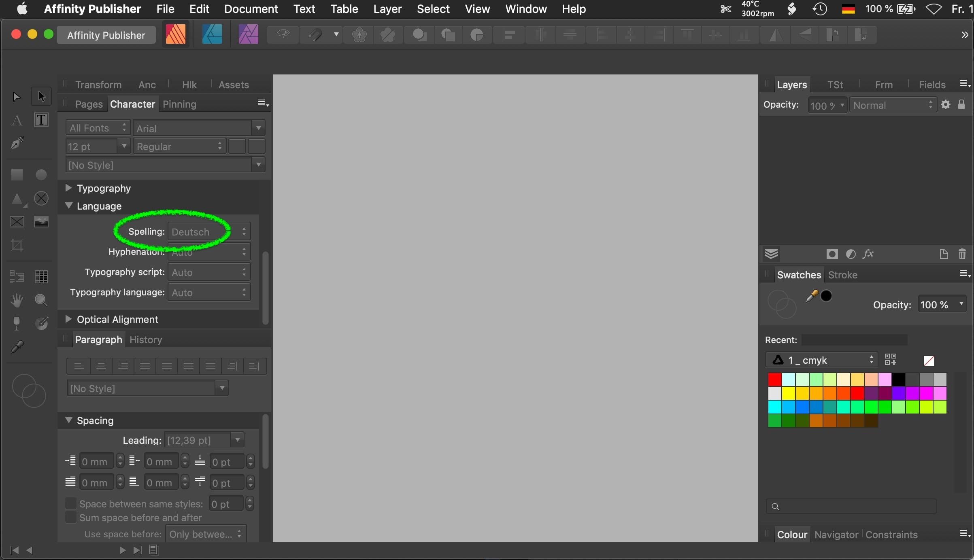Viewport: 974px width, 560px height.
Task: Select the Rectangle shape tool
Action: 17,174
